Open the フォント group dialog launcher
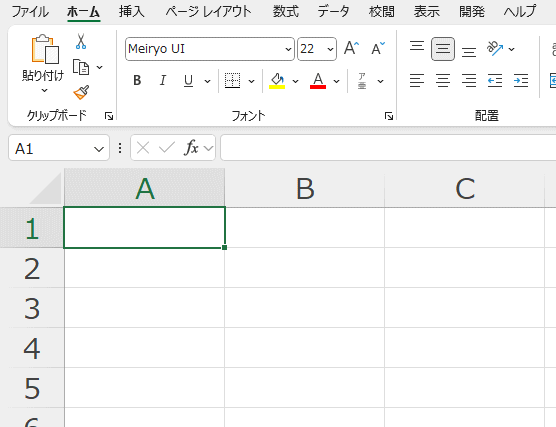The height and width of the screenshot is (427, 556). pyautogui.click(x=389, y=116)
